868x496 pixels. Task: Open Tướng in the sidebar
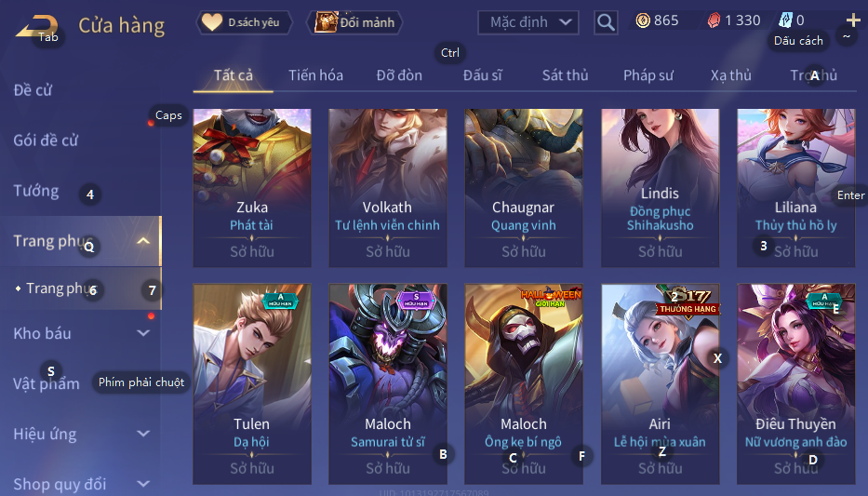pos(36,191)
